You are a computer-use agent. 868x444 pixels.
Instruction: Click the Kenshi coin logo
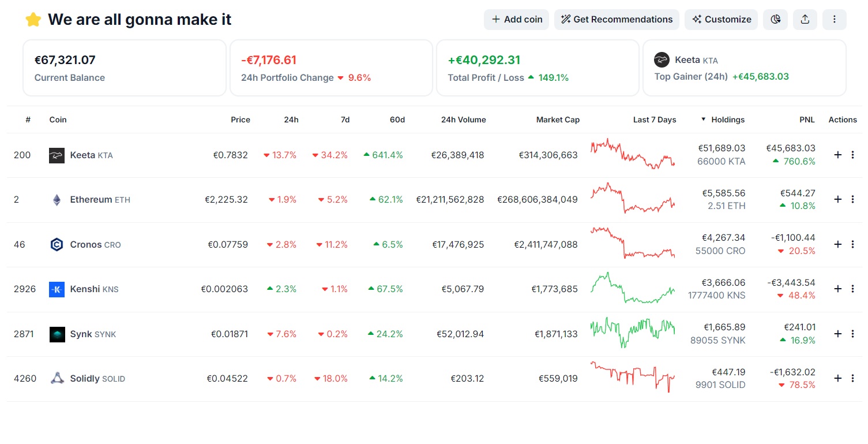click(x=57, y=289)
